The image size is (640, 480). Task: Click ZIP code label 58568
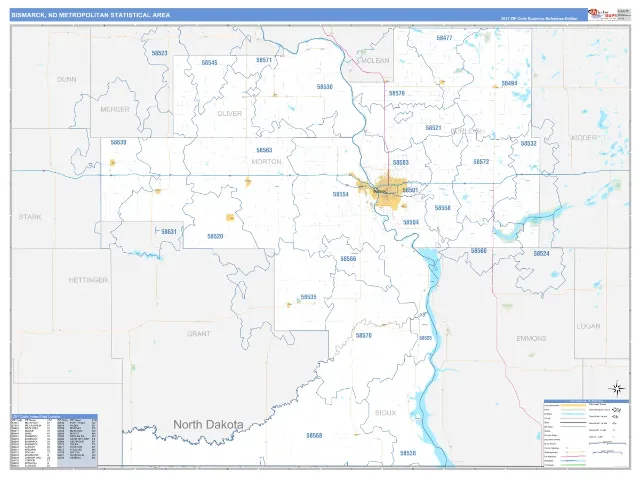point(314,436)
